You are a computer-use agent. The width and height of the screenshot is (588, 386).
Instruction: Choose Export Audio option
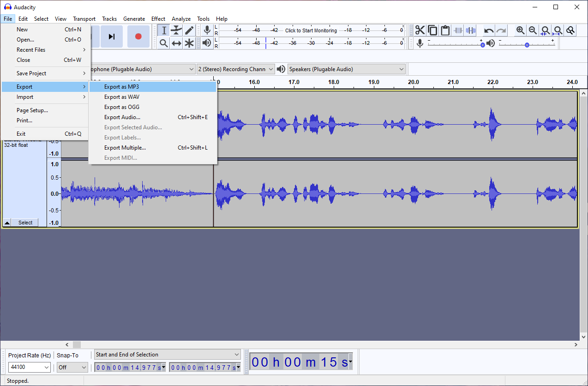(x=153, y=117)
